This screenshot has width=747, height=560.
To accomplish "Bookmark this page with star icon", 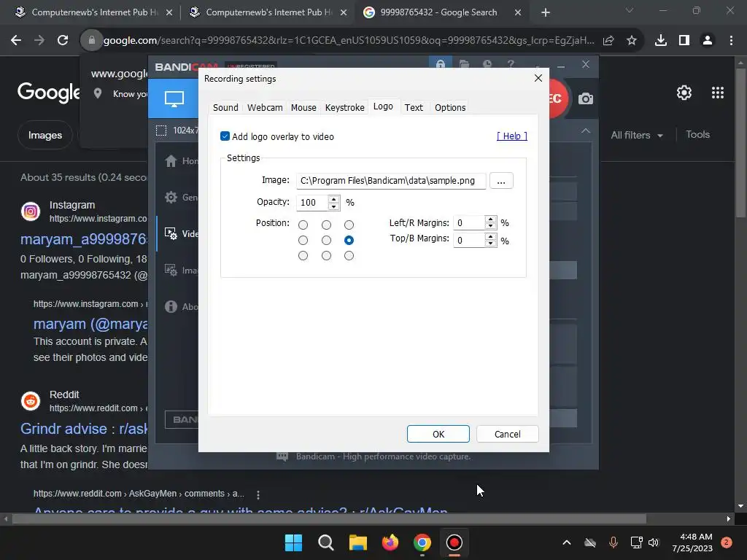I will [x=632, y=41].
